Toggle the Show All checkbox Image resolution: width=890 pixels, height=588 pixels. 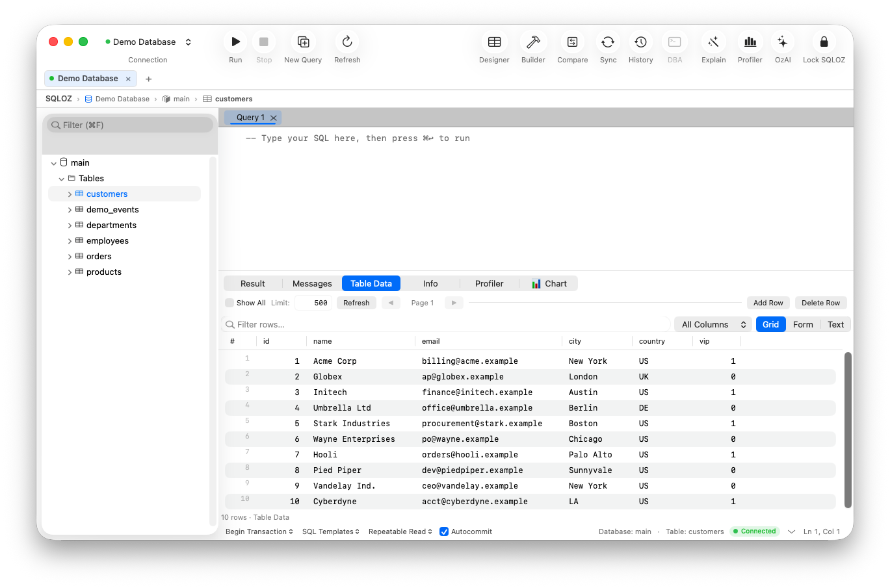[x=229, y=303]
